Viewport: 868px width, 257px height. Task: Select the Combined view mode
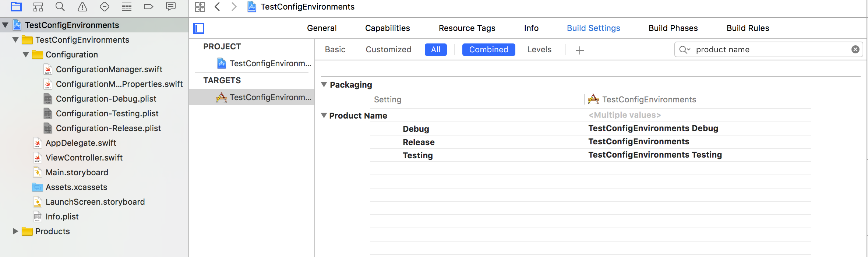[488, 49]
